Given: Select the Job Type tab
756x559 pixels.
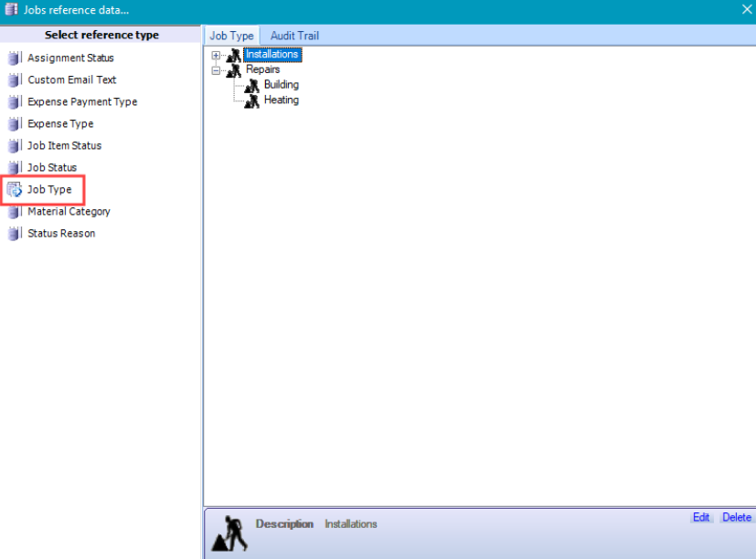Looking at the screenshot, I should click(x=231, y=36).
